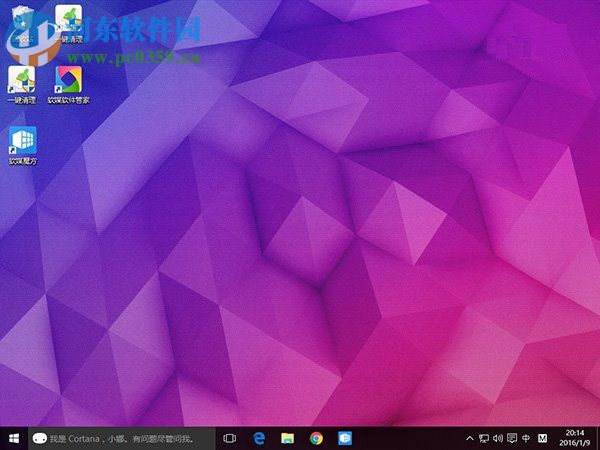600x450 pixels.
Task: Select the 软媒软件管家 desktop shortcut
Action: (x=69, y=85)
